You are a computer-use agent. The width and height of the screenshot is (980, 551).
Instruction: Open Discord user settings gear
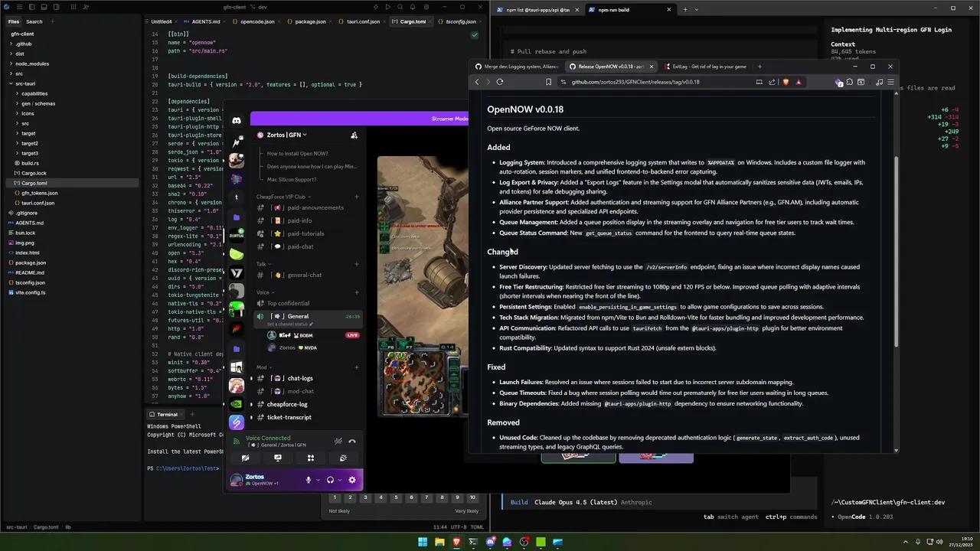352,480
